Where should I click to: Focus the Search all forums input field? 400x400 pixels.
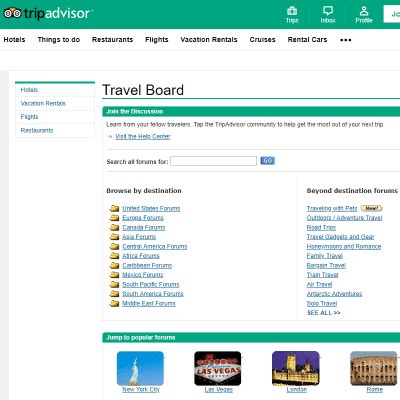click(214, 161)
